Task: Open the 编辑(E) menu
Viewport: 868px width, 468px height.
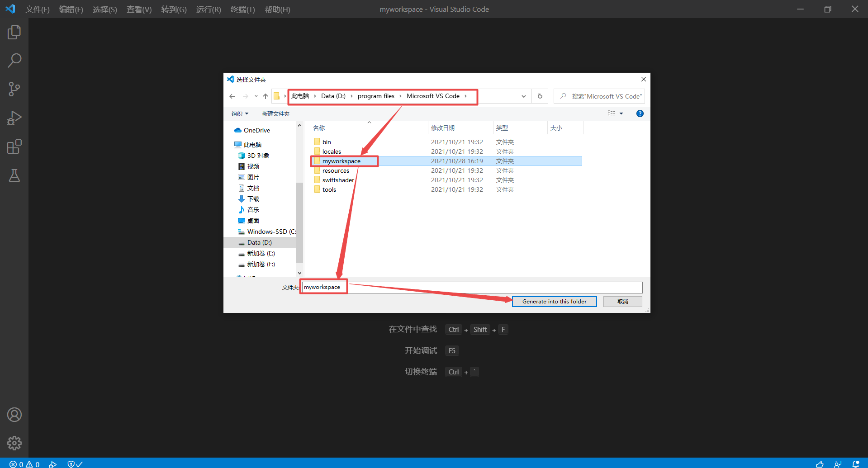Action: pos(71,9)
